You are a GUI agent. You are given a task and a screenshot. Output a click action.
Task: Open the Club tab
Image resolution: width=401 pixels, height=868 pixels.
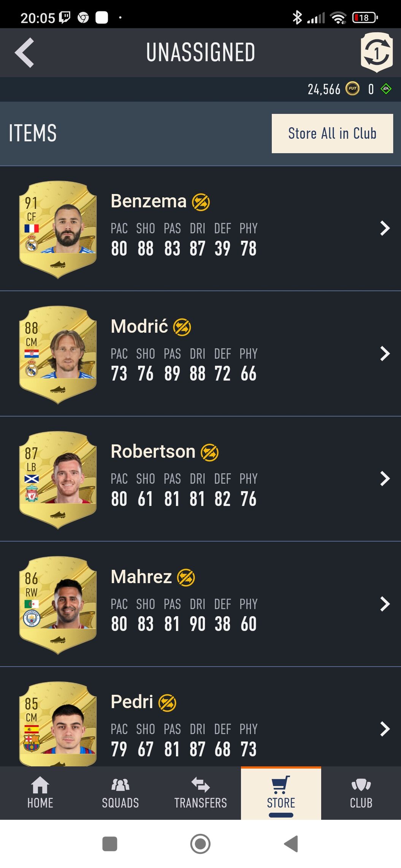click(361, 793)
